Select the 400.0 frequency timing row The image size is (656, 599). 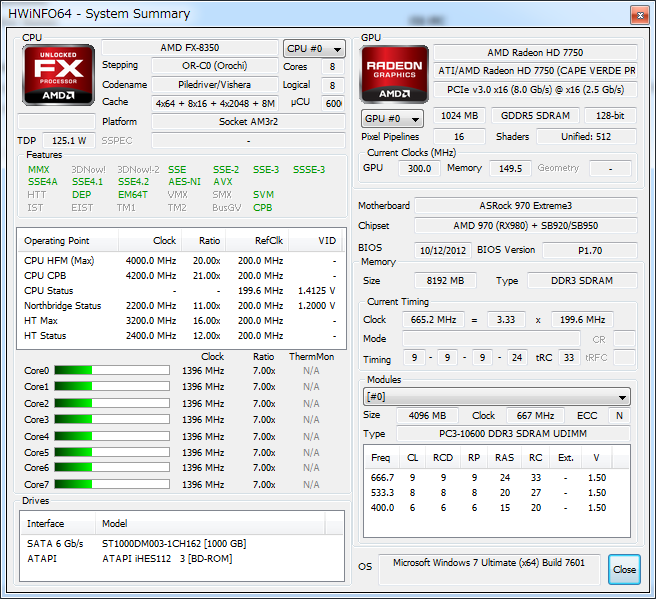497,507
